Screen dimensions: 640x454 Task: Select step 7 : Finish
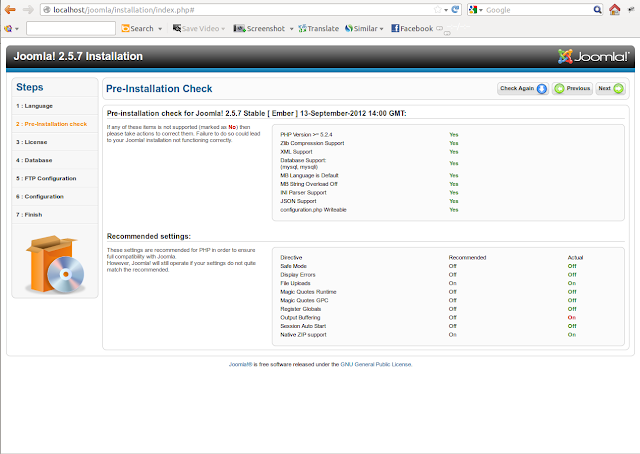[x=29, y=215]
